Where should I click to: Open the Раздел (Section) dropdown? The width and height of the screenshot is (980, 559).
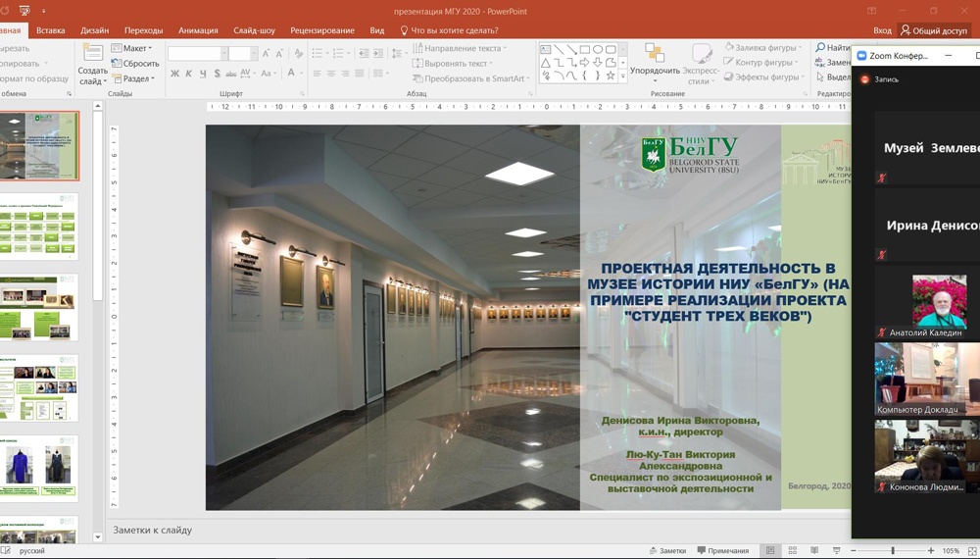tap(132, 79)
